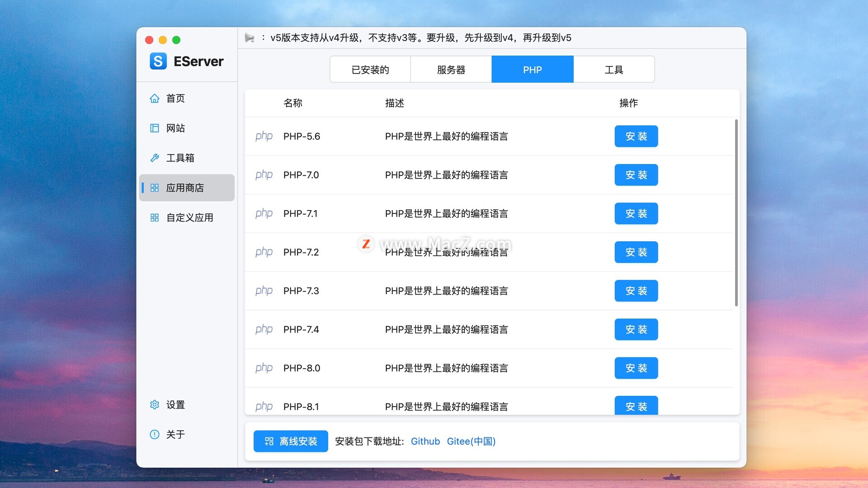Click the PHP list vertical scrollbar
The image size is (868, 488).
click(736, 212)
